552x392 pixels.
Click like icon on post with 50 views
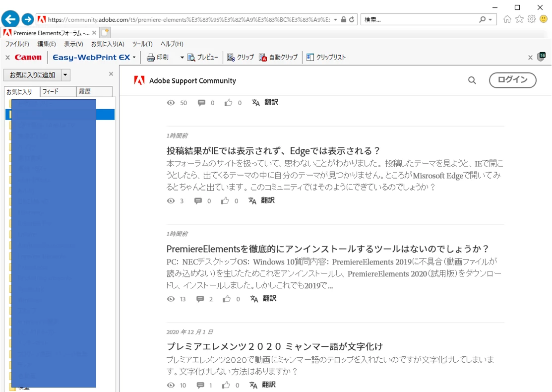pos(229,103)
